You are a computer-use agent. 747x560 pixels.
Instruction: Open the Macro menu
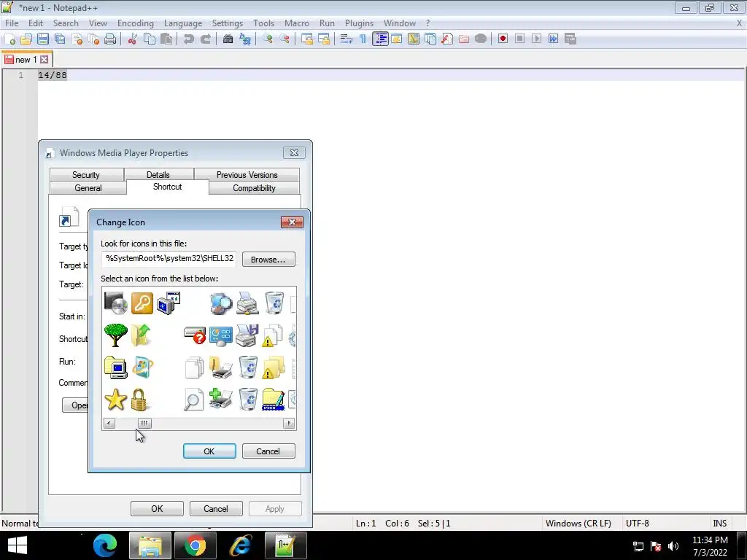click(296, 23)
